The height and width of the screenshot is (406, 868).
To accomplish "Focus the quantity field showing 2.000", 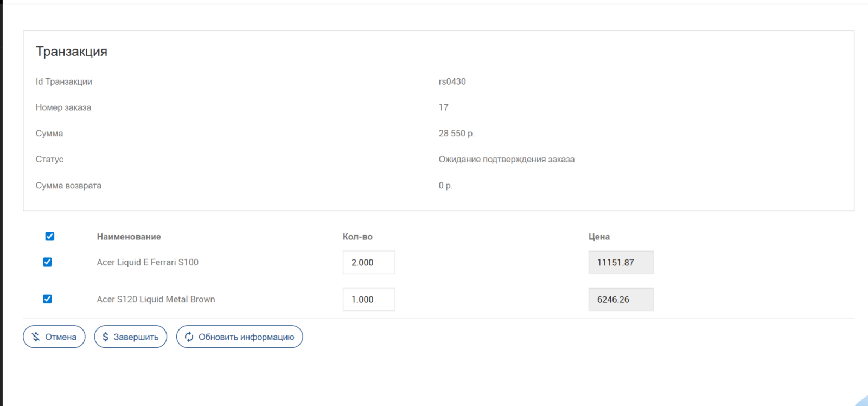I will pos(369,262).
